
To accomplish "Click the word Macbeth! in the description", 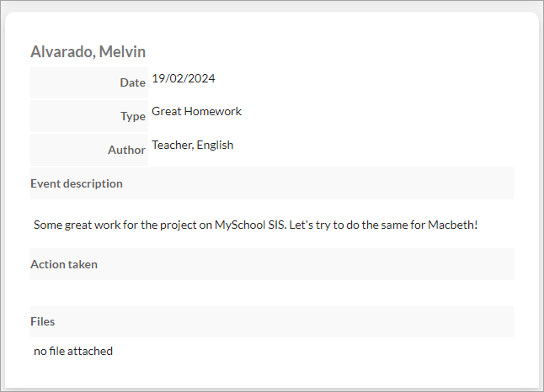I will [453, 225].
